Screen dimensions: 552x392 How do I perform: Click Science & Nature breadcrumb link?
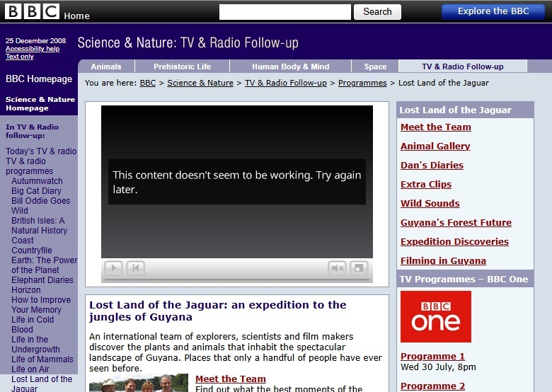click(200, 83)
